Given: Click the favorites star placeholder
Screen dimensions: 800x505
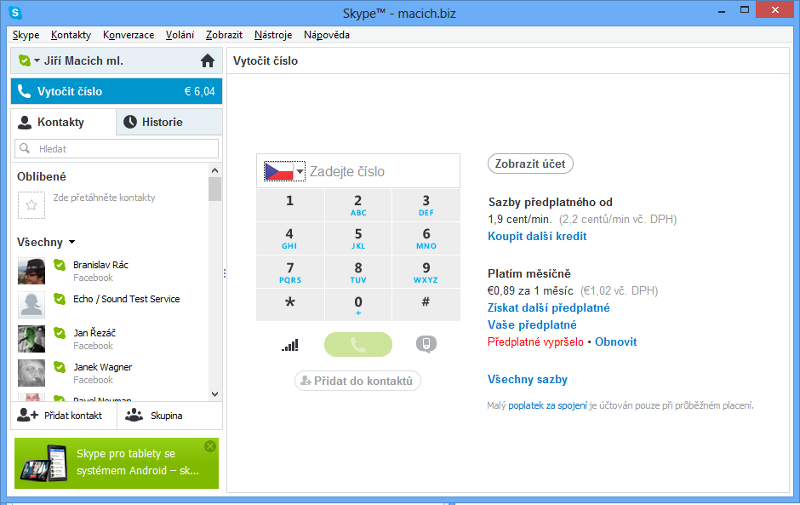Looking at the screenshot, I should tap(31, 205).
